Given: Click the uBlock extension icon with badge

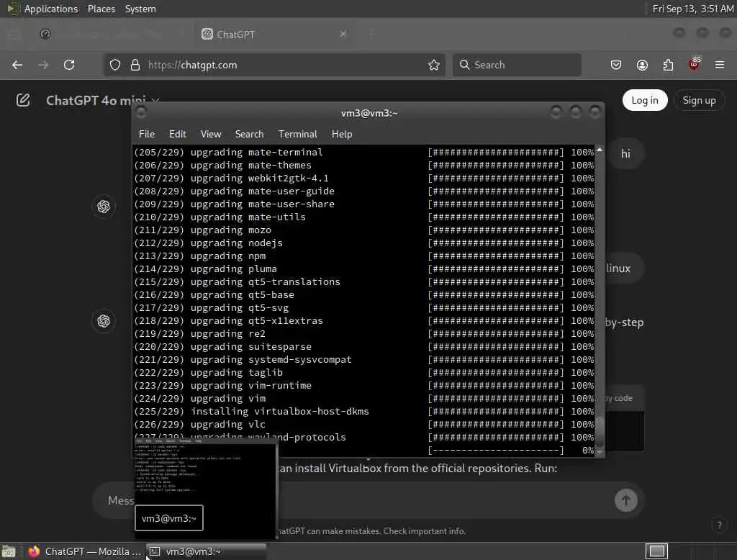Looking at the screenshot, I should tap(695, 64).
